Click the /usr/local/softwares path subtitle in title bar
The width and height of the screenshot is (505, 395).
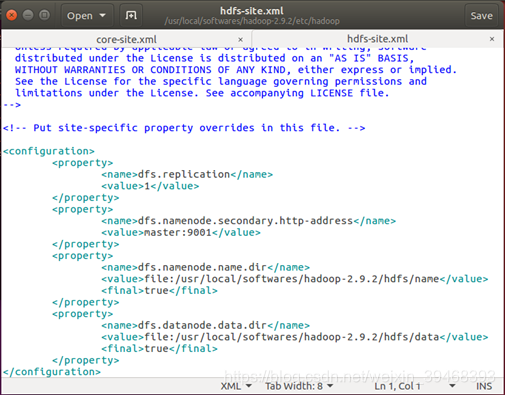(252, 21)
